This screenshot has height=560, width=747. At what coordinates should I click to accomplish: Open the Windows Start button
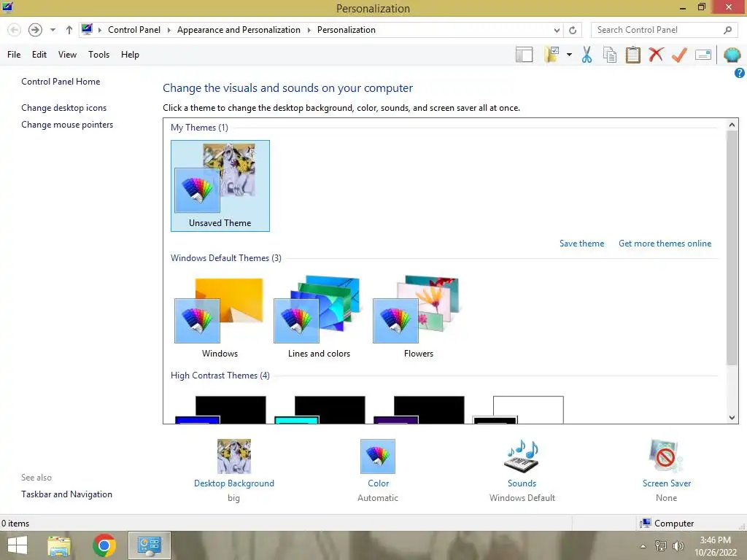(x=18, y=545)
